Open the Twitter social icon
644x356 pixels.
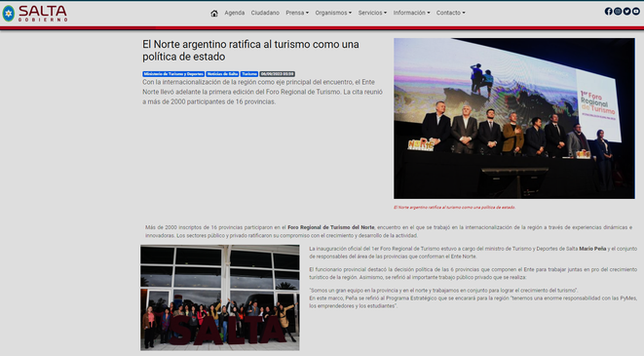tap(626, 12)
